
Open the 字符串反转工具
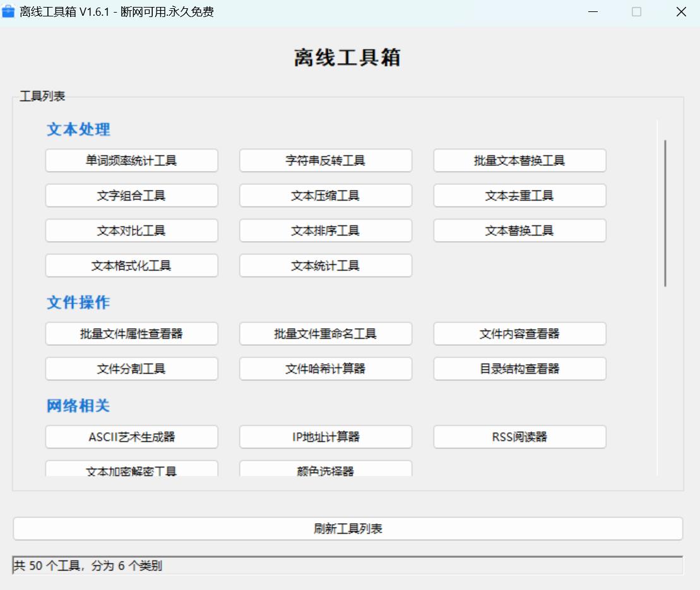click(325, 160)
